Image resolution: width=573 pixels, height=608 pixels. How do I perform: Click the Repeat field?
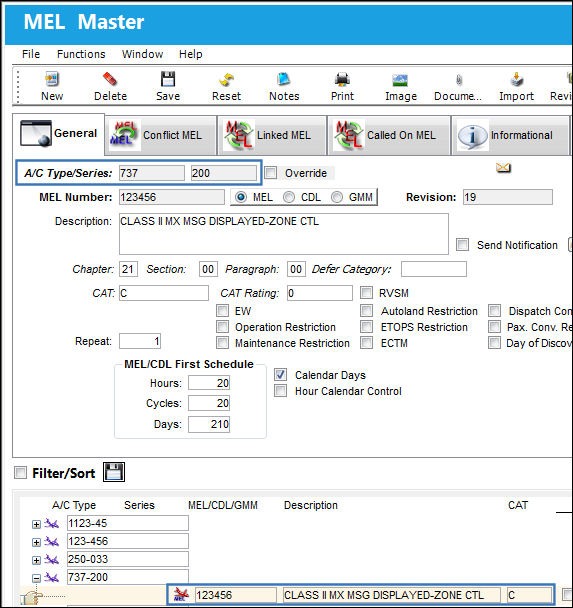pyautogui.click(x=140, y=341)
